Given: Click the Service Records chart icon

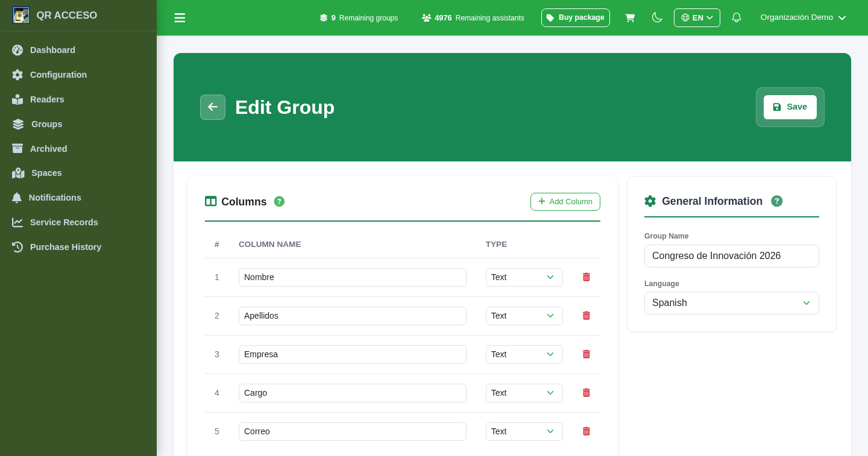Looking at the screenshot, I should click(17, 222).
